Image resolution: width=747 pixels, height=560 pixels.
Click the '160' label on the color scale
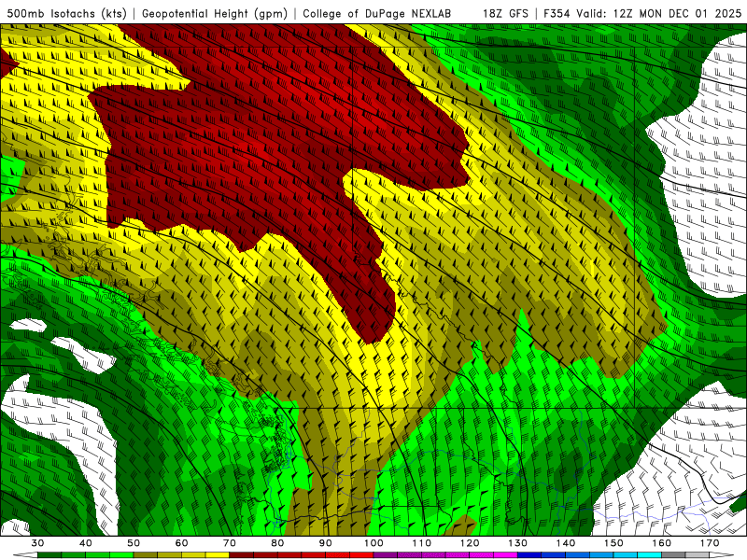point(662,543)
